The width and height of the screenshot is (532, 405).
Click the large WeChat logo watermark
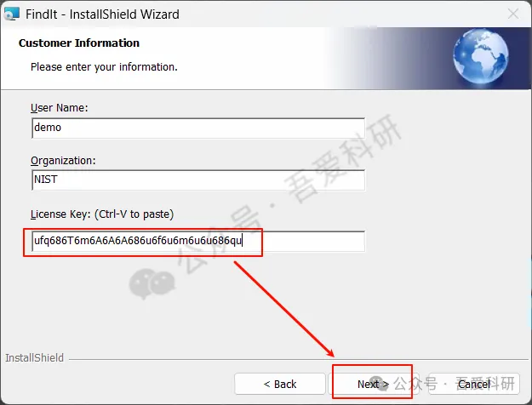click(152, 283)
